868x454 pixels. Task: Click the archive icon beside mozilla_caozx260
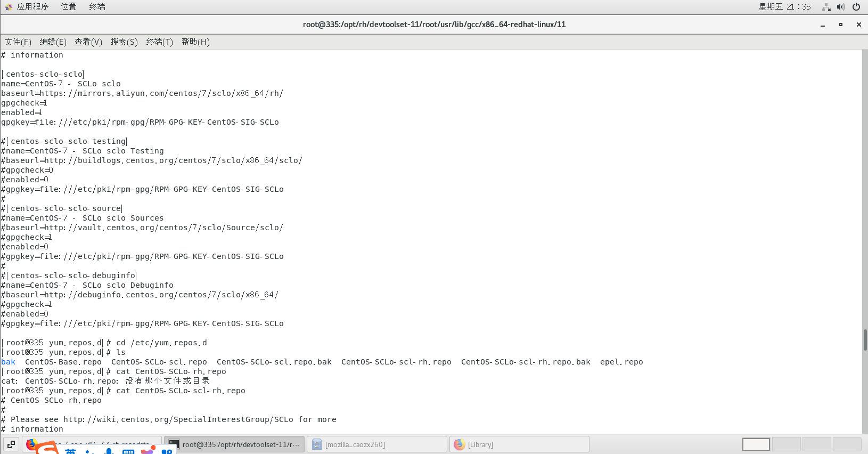coord(317,444)
